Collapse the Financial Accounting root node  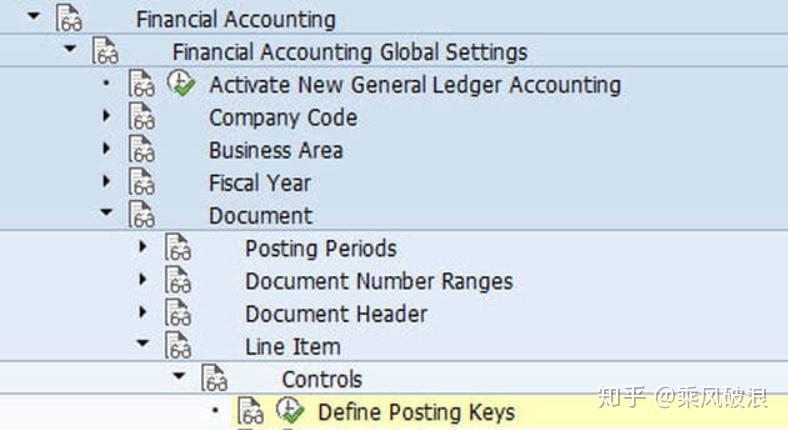click(34, 16)
